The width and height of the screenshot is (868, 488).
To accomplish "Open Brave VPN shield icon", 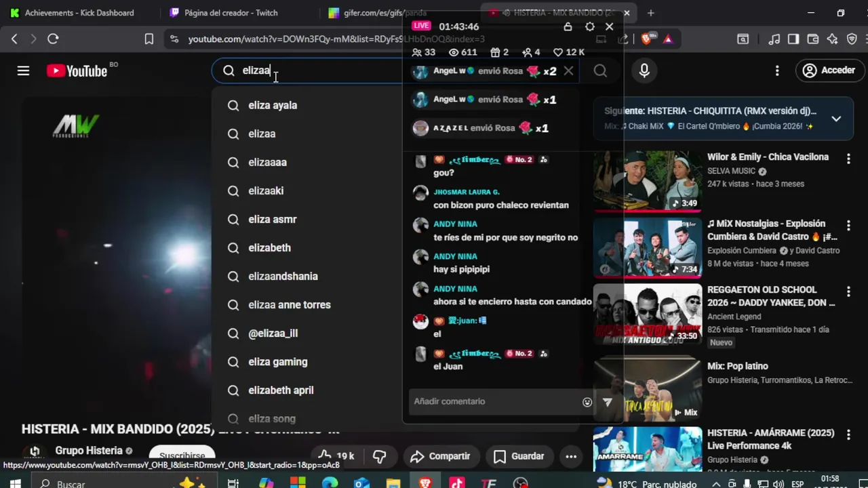I will point(852,39).
